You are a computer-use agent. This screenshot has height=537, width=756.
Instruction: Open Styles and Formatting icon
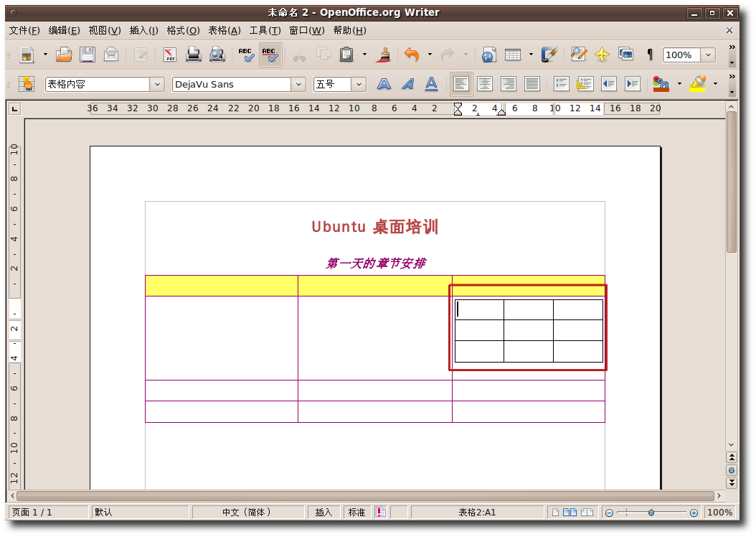tap(27, 84)
